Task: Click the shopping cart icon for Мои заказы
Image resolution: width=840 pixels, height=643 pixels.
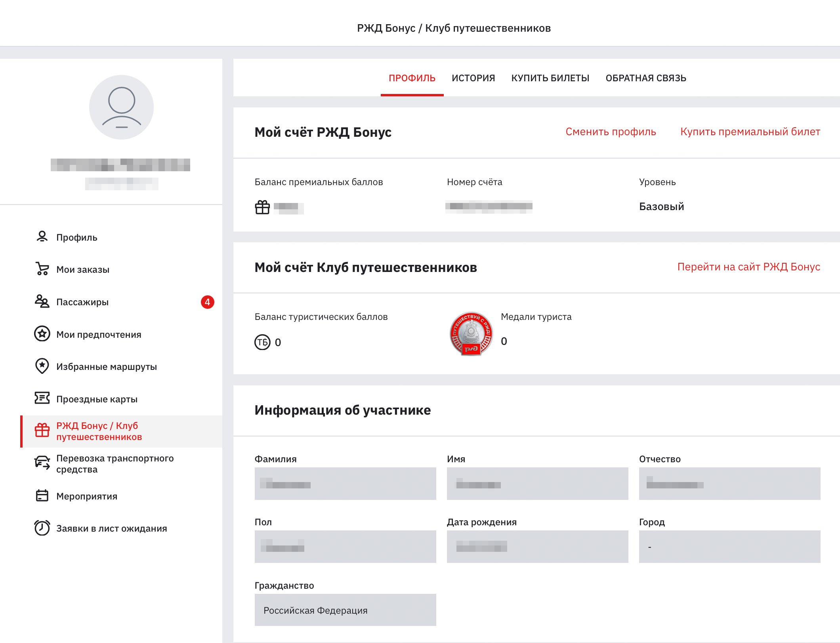Action: [x=42, y=269]
